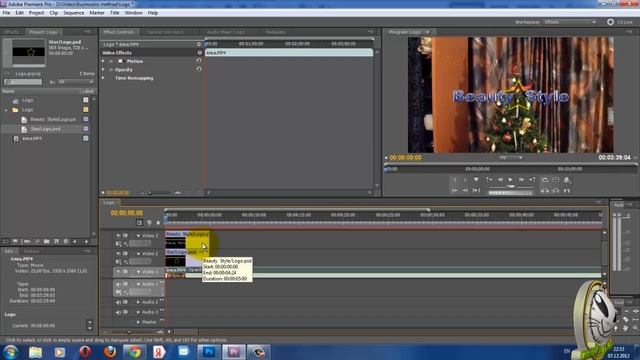
Task: Open Google Chrome from the taskbar
Action: click(134, 352)
